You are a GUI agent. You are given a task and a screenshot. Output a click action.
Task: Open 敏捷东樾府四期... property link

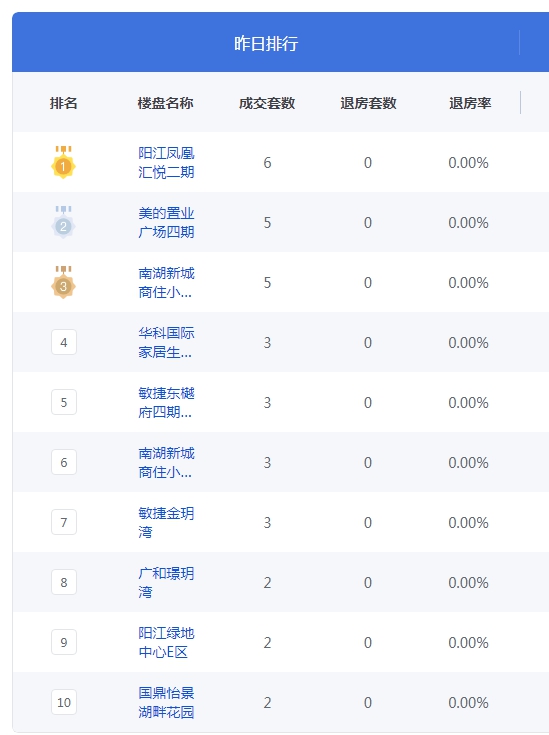pyautogui.click(x=166, y=403)
